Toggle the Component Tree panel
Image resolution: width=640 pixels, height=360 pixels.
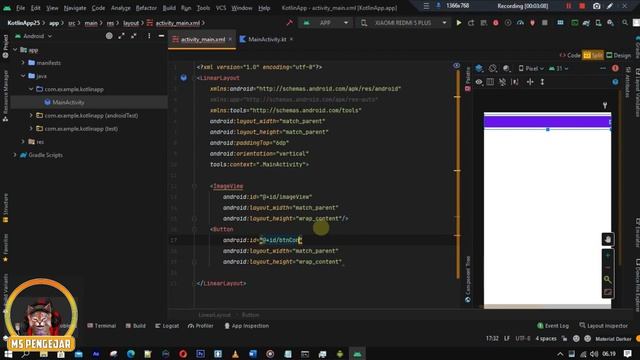pyautogui.click(x=468, y=279)
